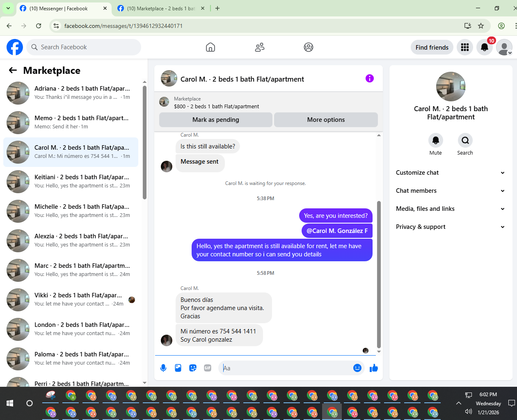Open the apps grid menu icon

point(465,47)
